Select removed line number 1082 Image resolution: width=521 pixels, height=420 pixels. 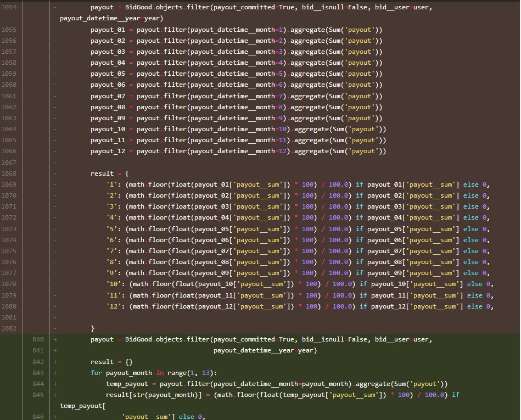click(x=9, y=328)
